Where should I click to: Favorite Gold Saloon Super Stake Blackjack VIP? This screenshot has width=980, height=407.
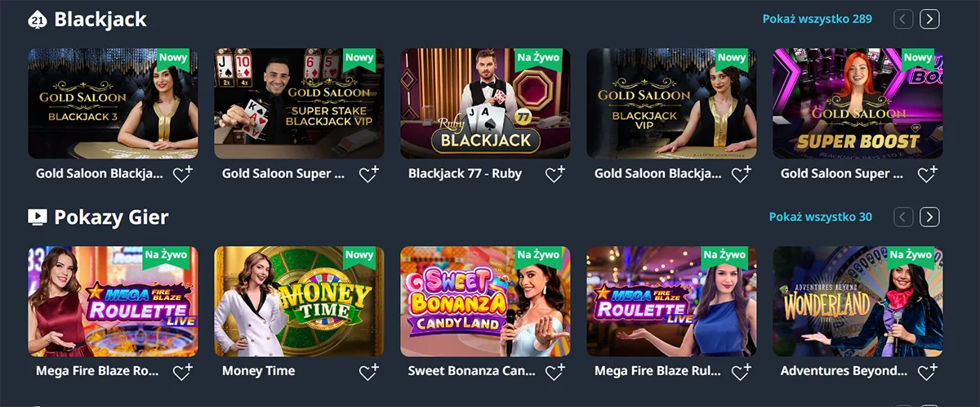coord(368,174)
